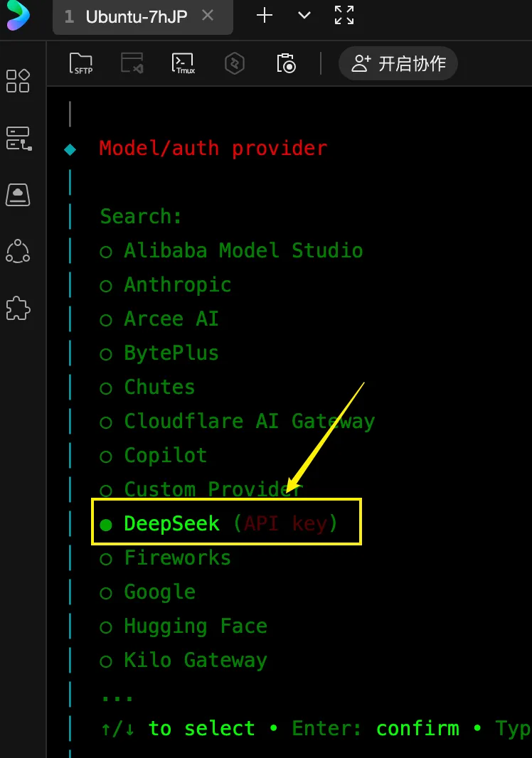Add a new terminal tab

[265, 16]
